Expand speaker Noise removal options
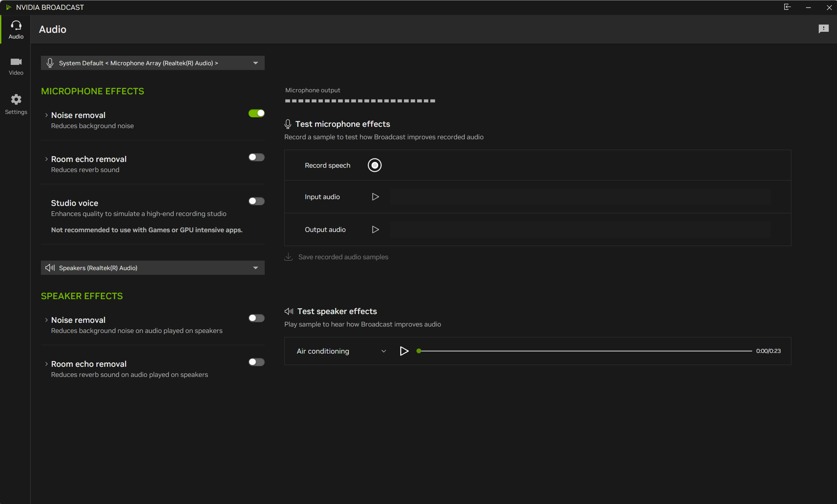Image resolution: width=837 pixels, height=504 pixels. (x=46, y=320)
